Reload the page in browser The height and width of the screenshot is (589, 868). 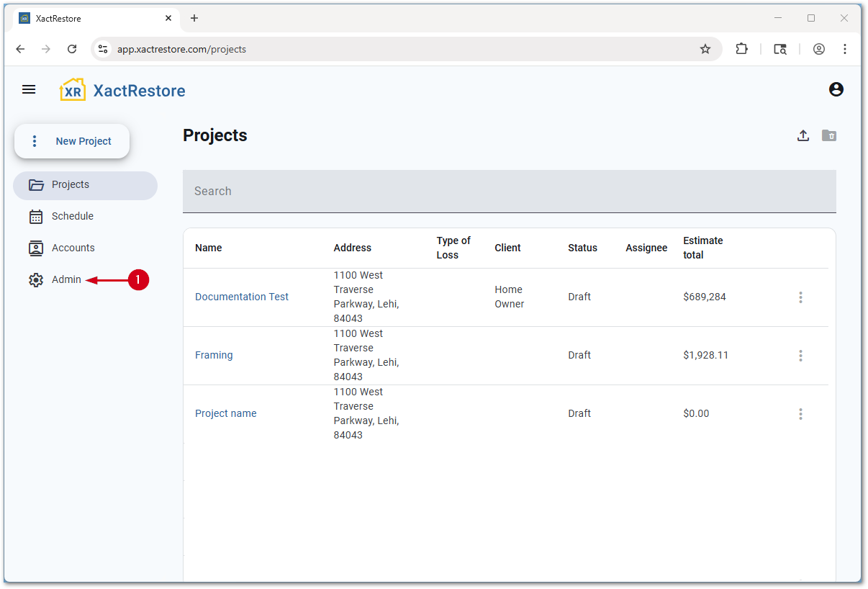pyautogui.click(x=72, y=49)
